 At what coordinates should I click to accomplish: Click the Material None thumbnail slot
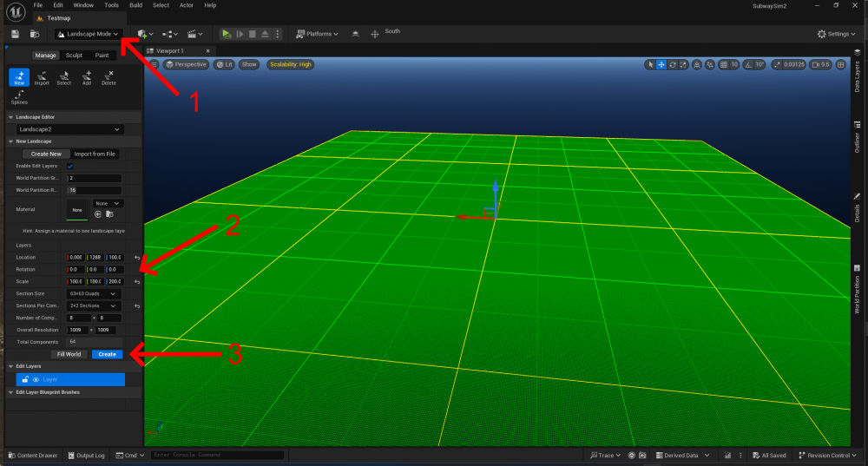pyautogui.click(x=76, y=209)
